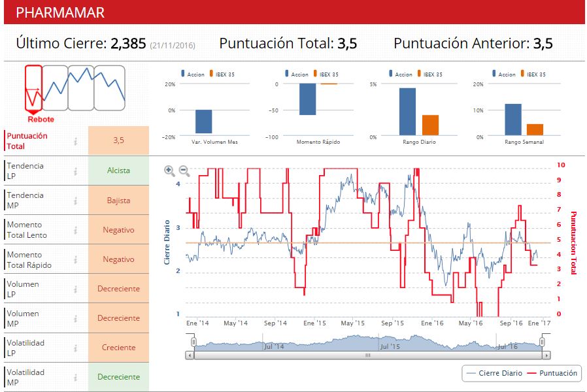Click blue Accion bar in Rango Semanal

pos(513,120)
